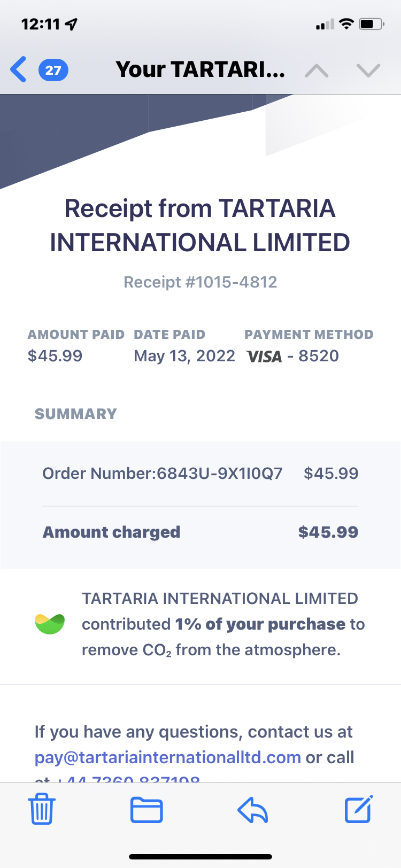The width and height of the screenshot is (401, 868).
Task: Tap the green leaf climate icon
Action: [x=50, y=624]
